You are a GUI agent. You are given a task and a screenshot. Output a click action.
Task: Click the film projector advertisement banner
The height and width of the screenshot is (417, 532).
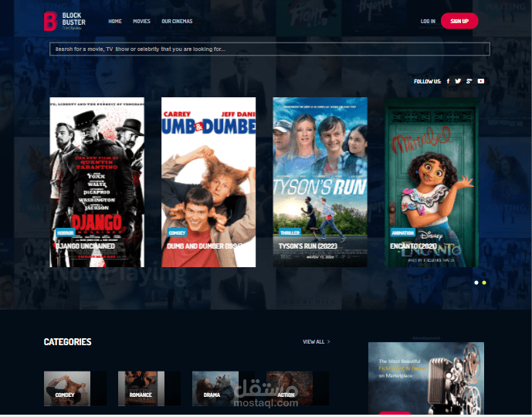click(426, 378)
